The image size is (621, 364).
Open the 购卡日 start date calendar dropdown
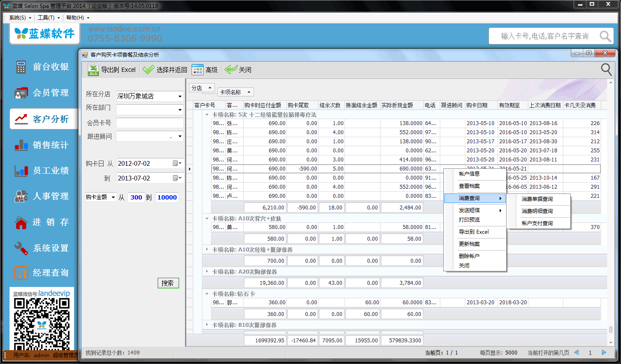click(177, 164)
